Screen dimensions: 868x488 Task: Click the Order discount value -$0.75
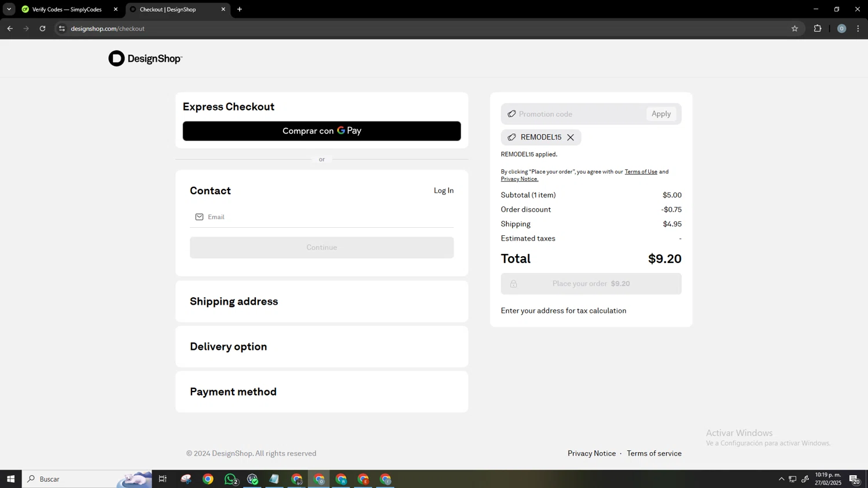coord(671,210)
